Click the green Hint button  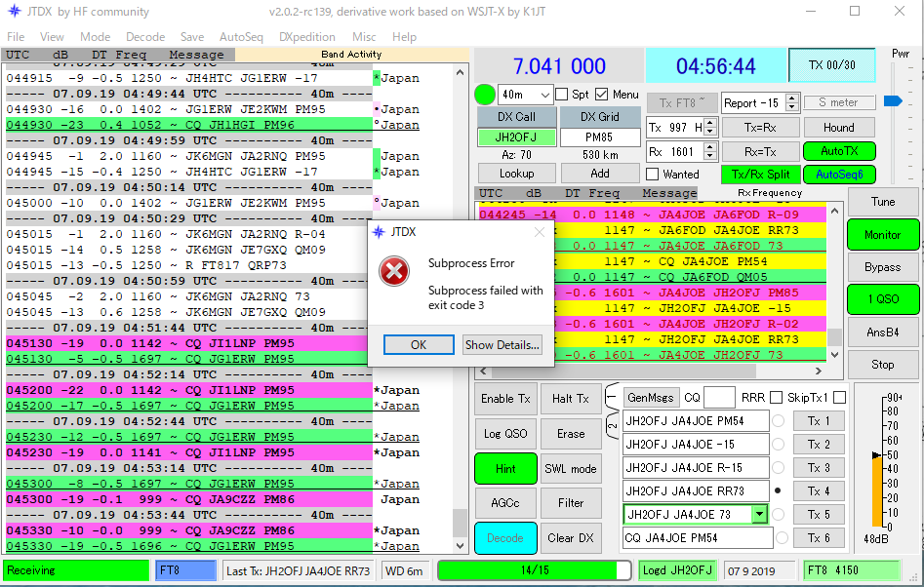pos(505,468)
